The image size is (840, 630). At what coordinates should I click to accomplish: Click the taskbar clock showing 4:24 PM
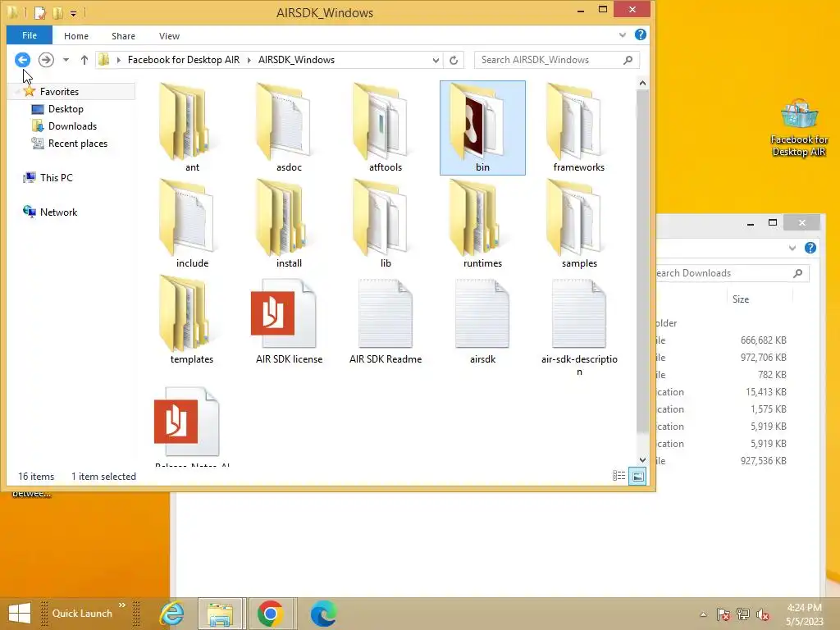804,614
